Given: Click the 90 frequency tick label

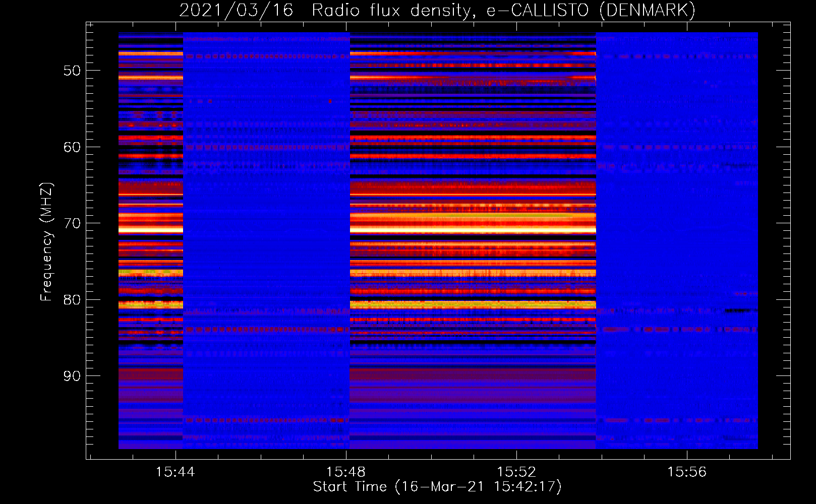Looking at the screenshot, I should point(72,376).
